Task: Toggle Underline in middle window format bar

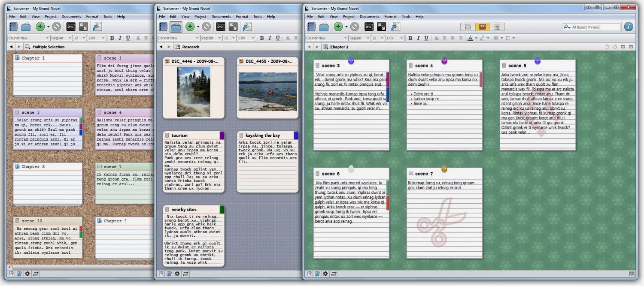Action: (x=278, y=38)
